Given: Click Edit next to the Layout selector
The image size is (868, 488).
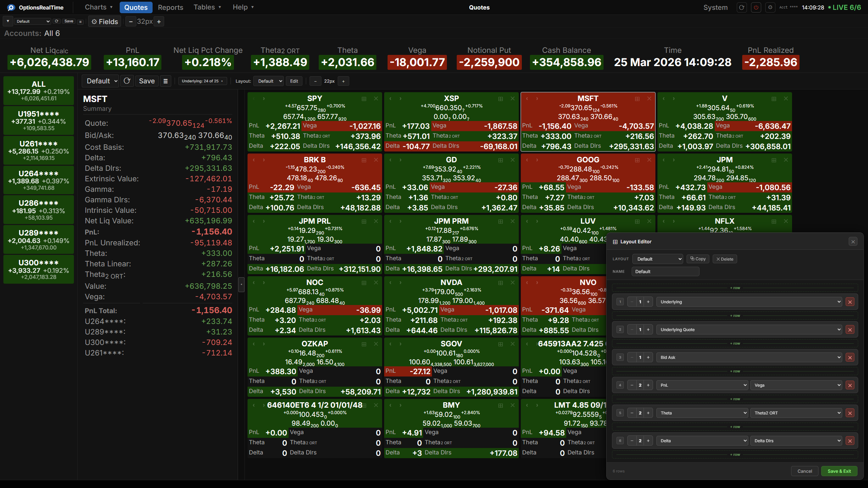Looking at the screenshot, I should [x=294, y=81].
